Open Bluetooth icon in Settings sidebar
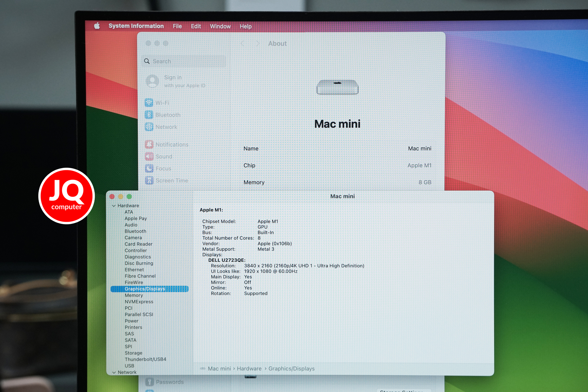The height and width of the screenshot is (392, 588). coord(149,115)
